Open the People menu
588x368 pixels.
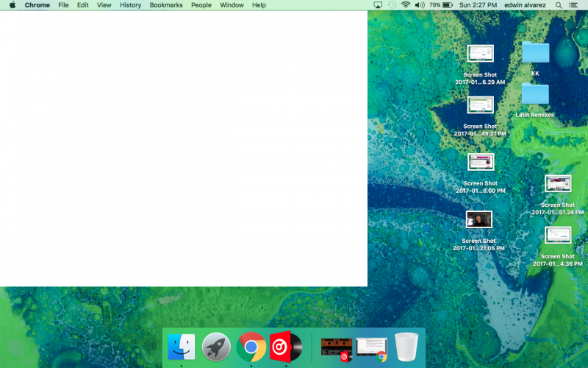tap(201, 5)
